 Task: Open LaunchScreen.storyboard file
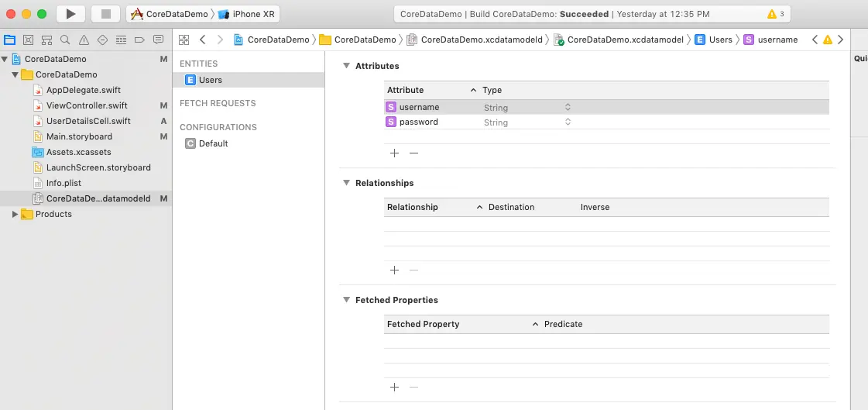point(98,167)
